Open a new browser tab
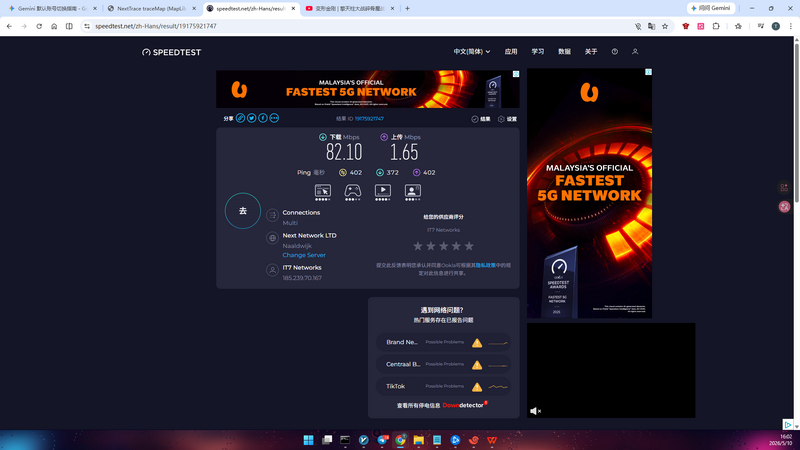This screenshot has width=800, height=450. click(x=407, y=8)
